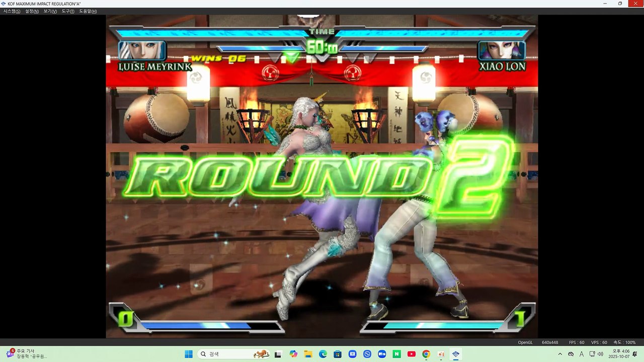Image resolution: width=644 pixels, height=362 pixels.
Task: Open the notification bell in the tray
Action: pos(635,354)
